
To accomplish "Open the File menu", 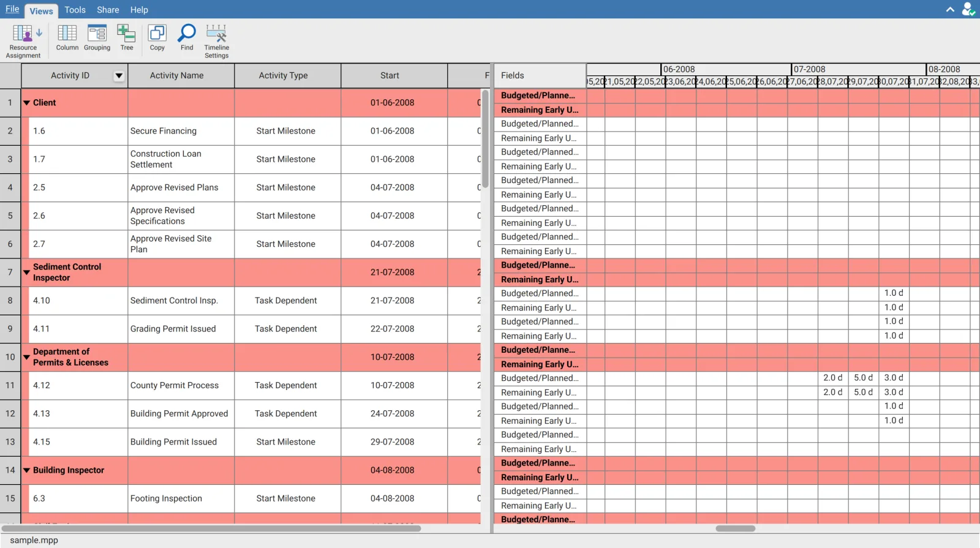I will 12,9.
